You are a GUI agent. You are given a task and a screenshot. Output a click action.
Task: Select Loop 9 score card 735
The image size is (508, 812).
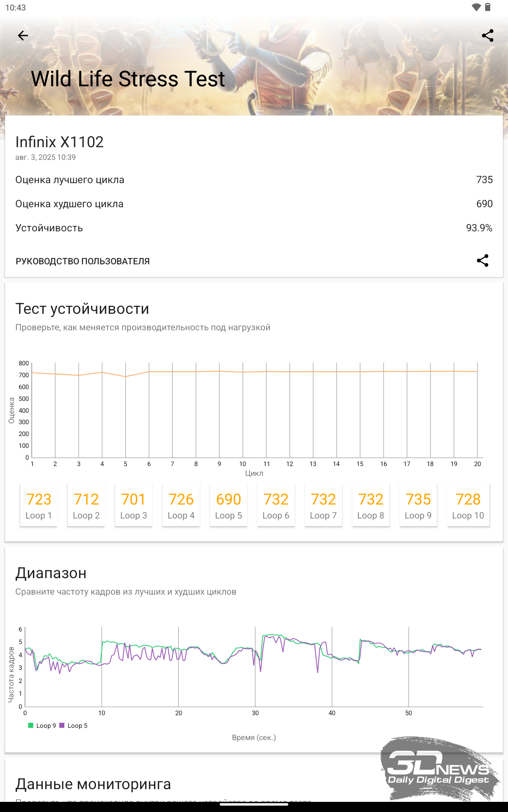coord(418,505)
